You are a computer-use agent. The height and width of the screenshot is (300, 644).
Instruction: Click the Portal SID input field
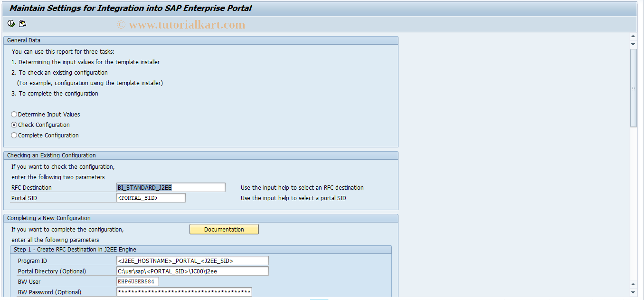click(151, 198)
